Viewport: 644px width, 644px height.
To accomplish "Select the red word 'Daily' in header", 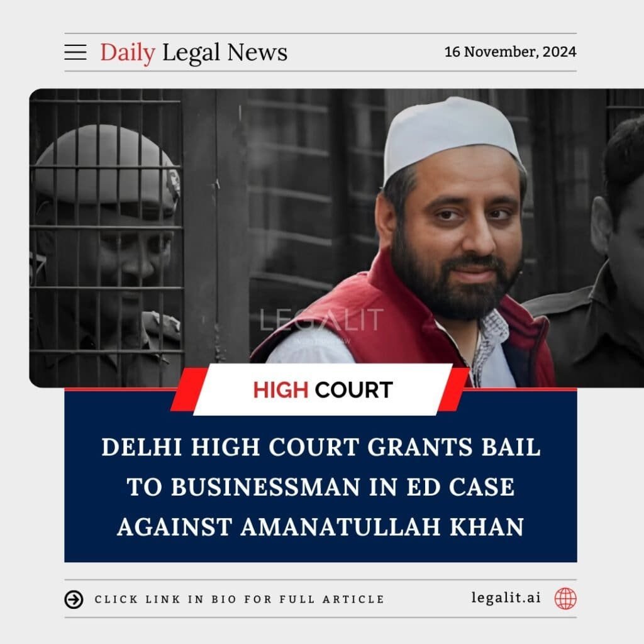I will click(128, 53).
